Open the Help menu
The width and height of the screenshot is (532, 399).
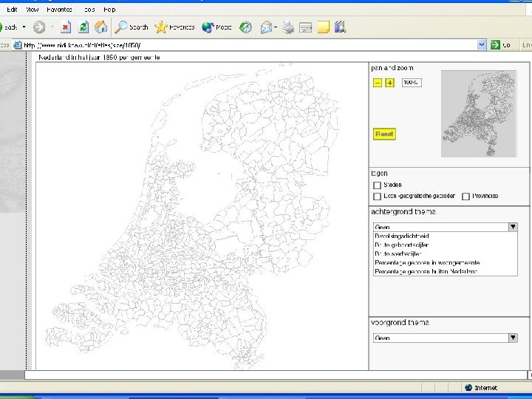coord(109,10)
